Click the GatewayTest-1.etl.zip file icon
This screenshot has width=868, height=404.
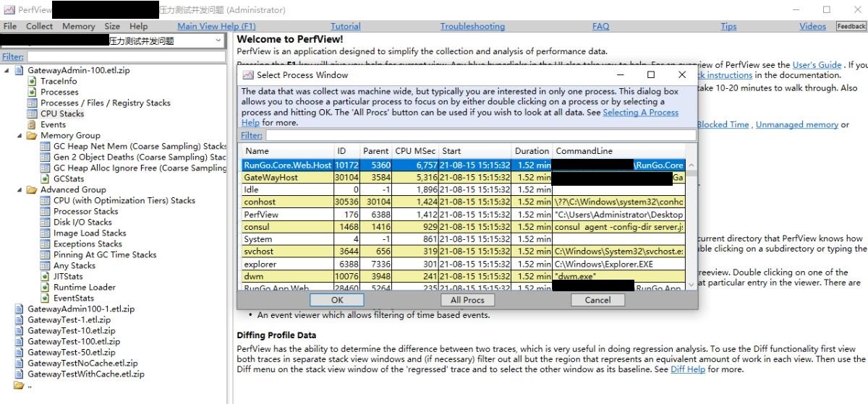point(20,319)
